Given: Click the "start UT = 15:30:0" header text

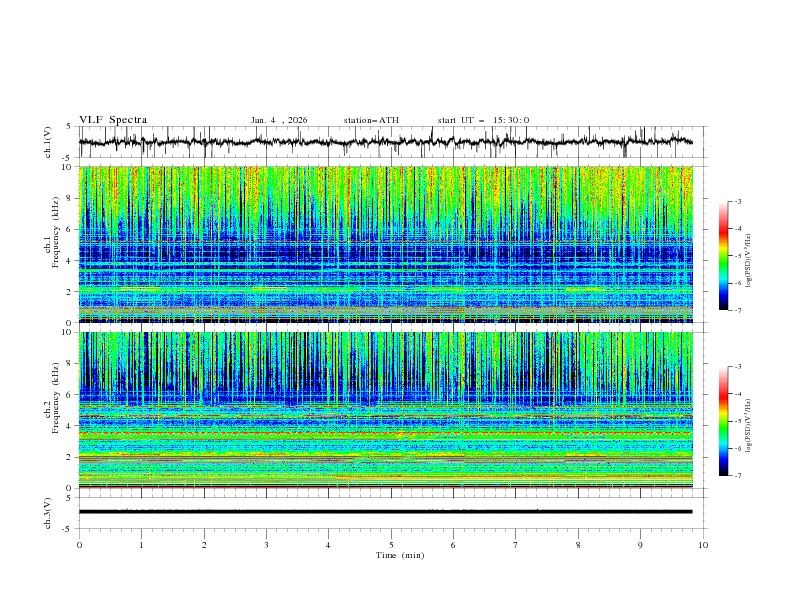Looking at the screenshot, I should [483, 120].
